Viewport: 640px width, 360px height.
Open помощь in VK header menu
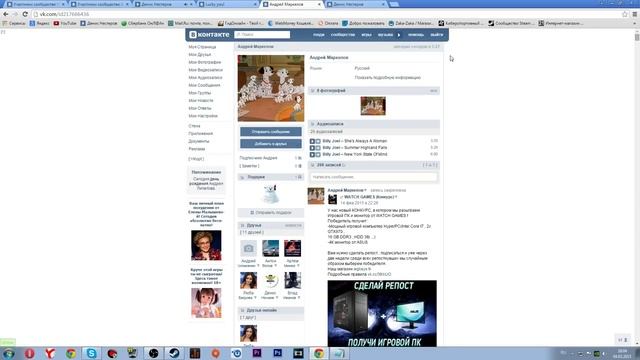(416, 35)
